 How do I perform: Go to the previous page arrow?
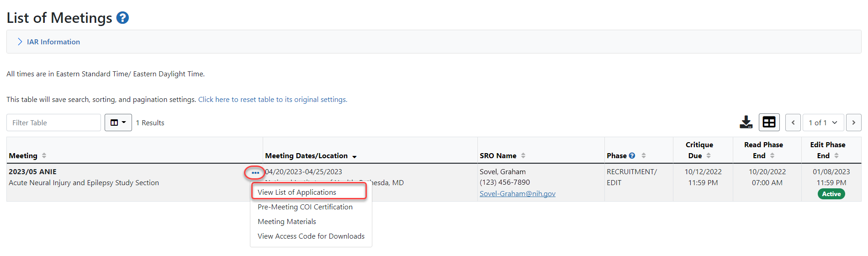tap(793, 123)
